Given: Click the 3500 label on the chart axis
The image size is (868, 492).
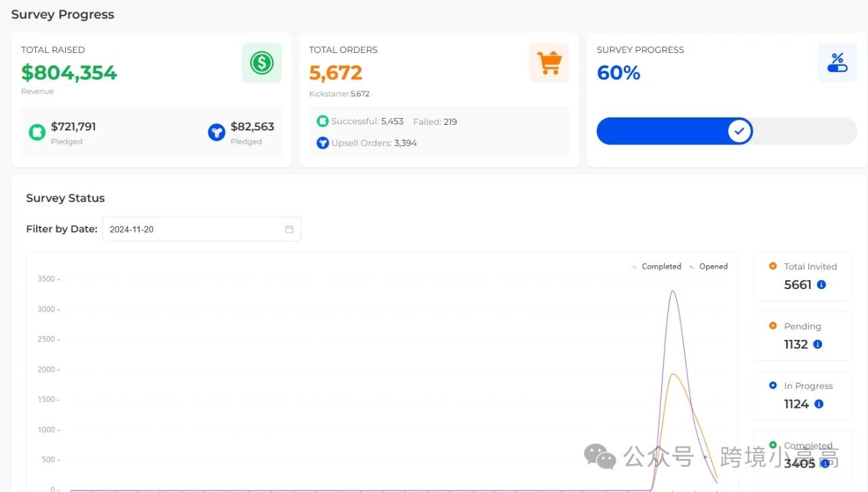Looking at the screenshot, I should click(46, 279).
